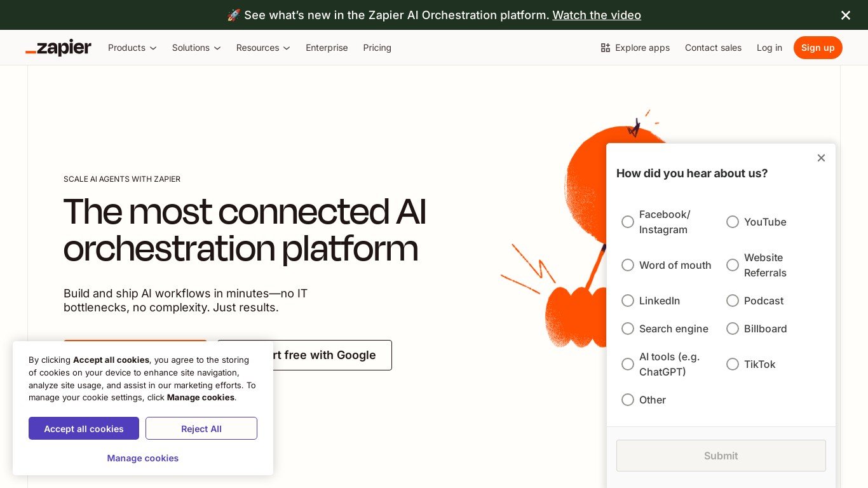The width and height of the screenshot is (868, 488).
Task: Go to the Pricing page
Action: [377, 48]
